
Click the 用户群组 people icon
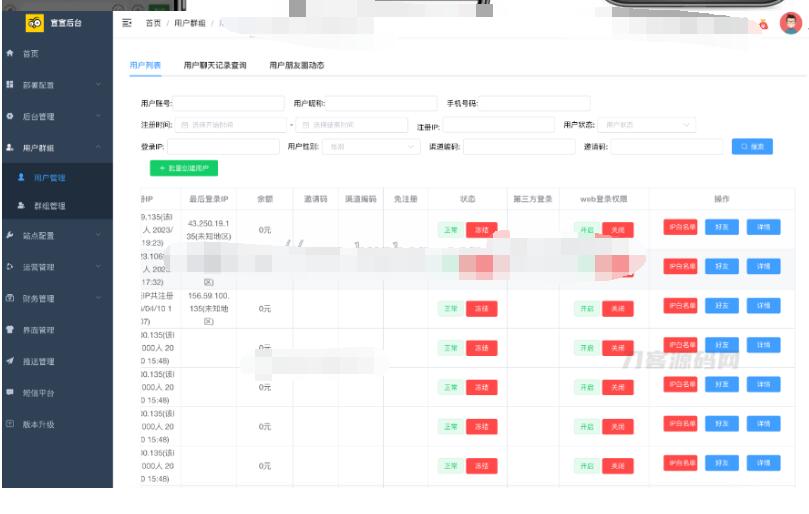[x=10, y=148]
